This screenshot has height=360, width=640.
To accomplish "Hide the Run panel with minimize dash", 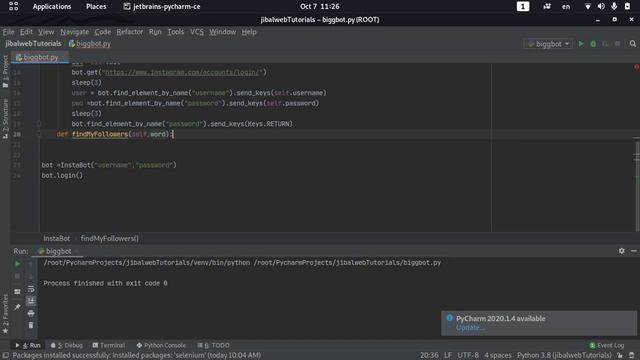I will point(633,251).
